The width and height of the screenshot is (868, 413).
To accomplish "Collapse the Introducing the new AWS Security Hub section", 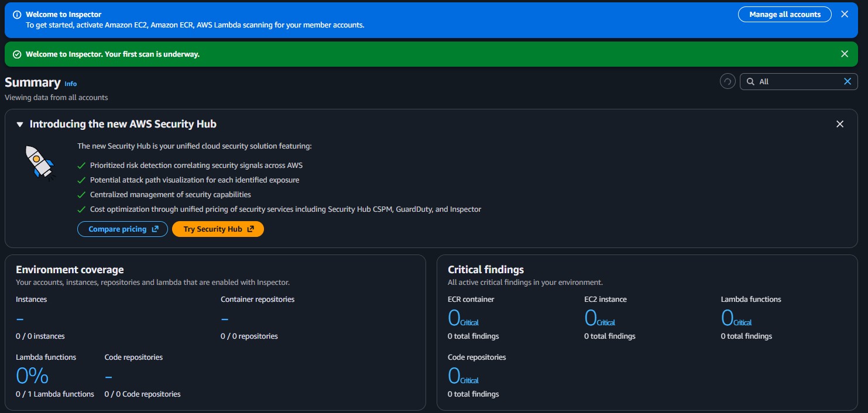I will coord(19,124).
